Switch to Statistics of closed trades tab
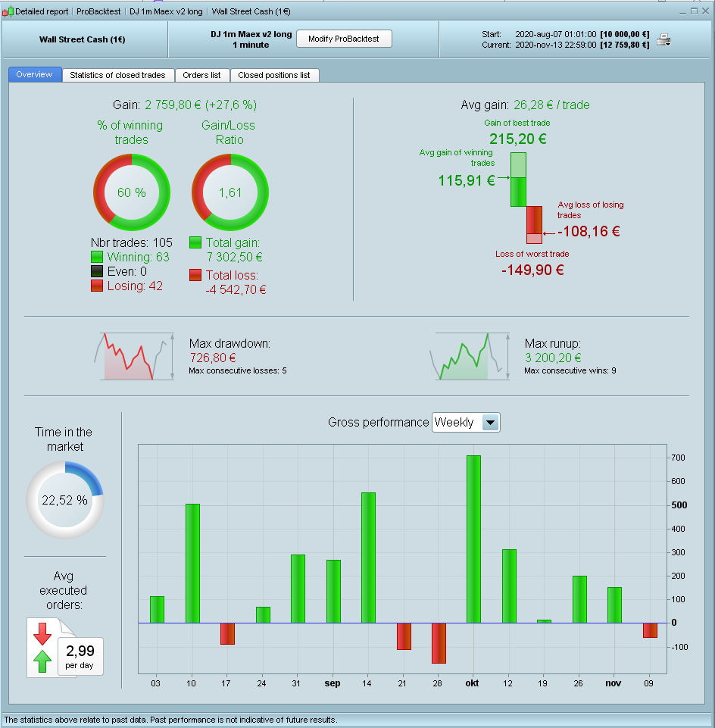 pos(117,75)
